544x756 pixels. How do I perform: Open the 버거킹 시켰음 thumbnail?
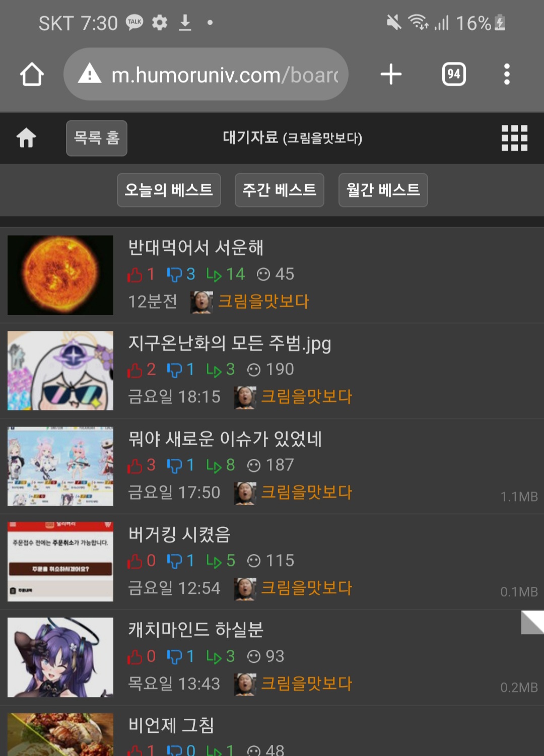pyautogui.click(x=60, y=562)
